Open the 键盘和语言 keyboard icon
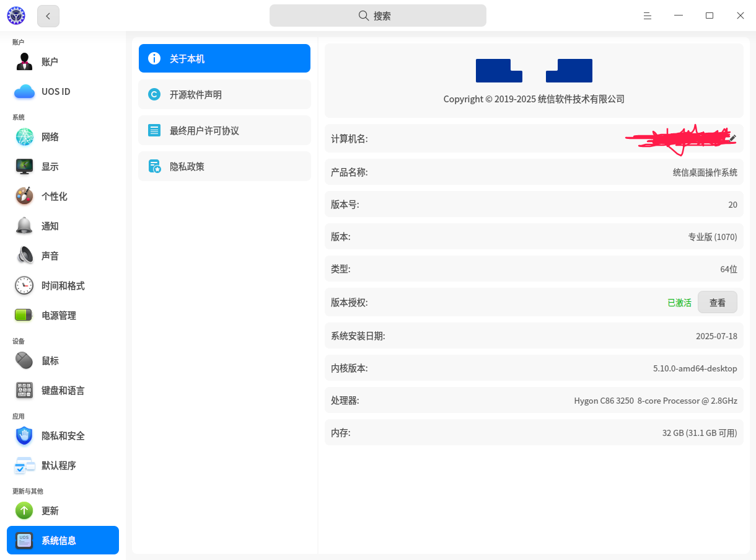The image size is (756, 560). (24, 390)
